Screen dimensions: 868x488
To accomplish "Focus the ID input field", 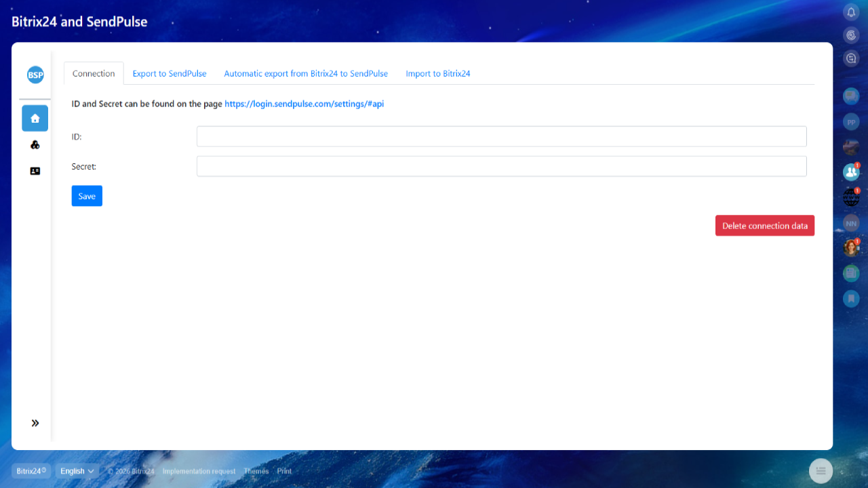I will pyautogui.click(x=501, y=136).
